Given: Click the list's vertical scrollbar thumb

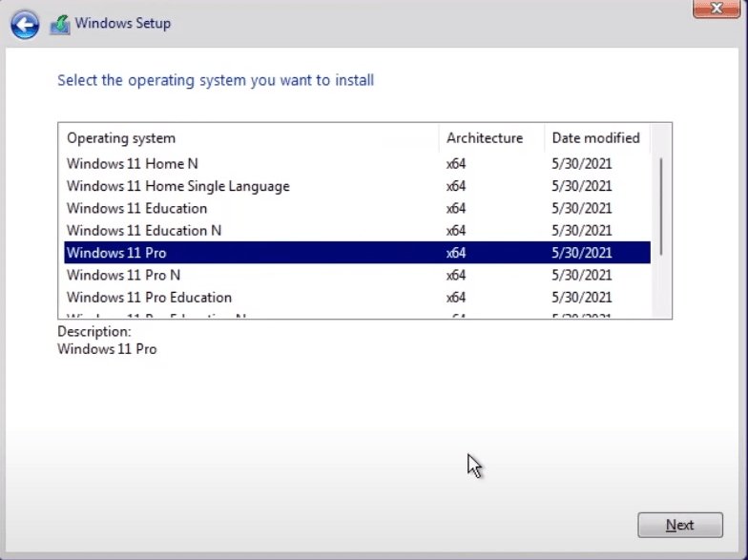Looking at the screenshot, I should click(x=661, y=206).
